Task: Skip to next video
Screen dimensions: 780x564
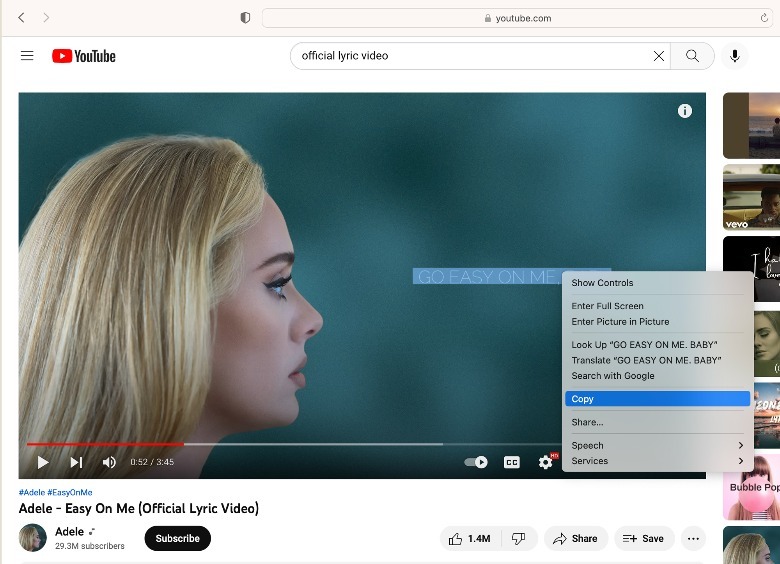Action: (x=76, y=463)
